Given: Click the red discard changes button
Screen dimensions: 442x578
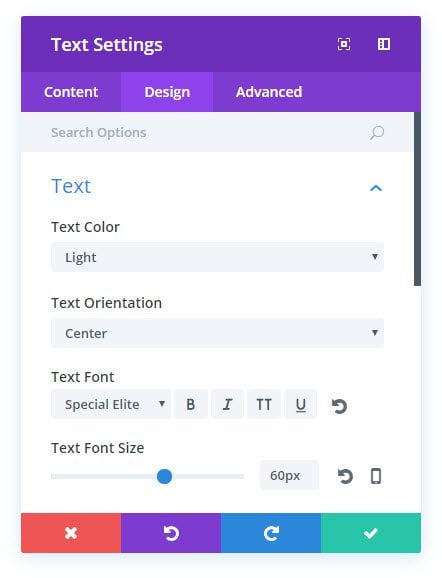Looking at the screenshot, I should 71,533.
